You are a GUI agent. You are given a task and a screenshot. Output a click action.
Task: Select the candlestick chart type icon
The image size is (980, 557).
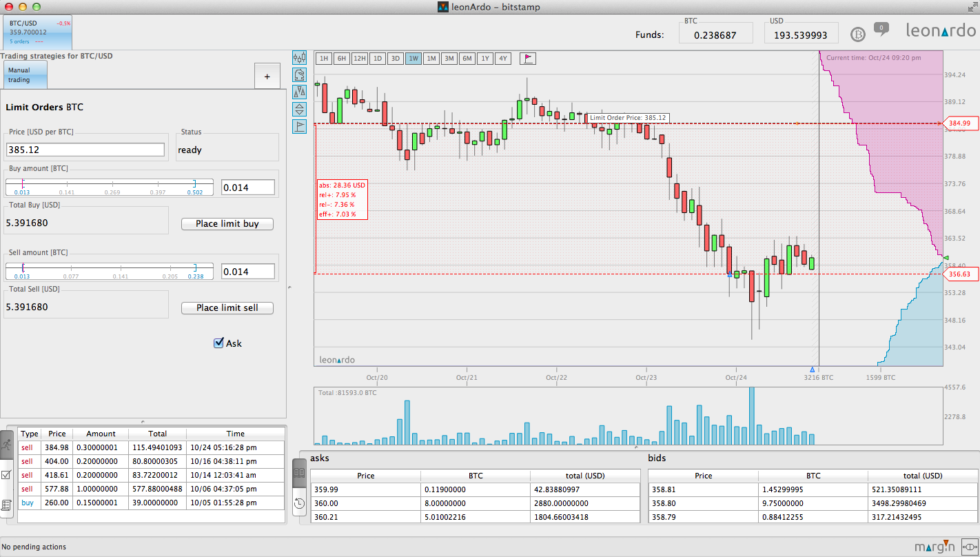[x=299, y=57]
